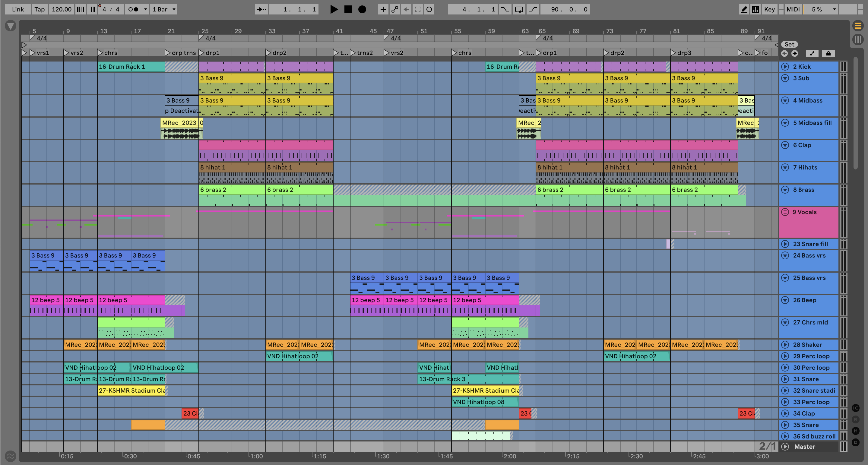Viewport: 868px width, 465px height.
Task: Enable Draw Mode pencil icon
Action: tap(744, 9)
